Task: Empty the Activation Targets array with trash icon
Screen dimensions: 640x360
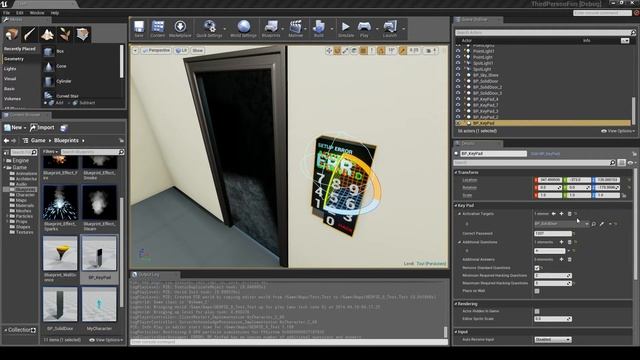Action: point(569,214)
